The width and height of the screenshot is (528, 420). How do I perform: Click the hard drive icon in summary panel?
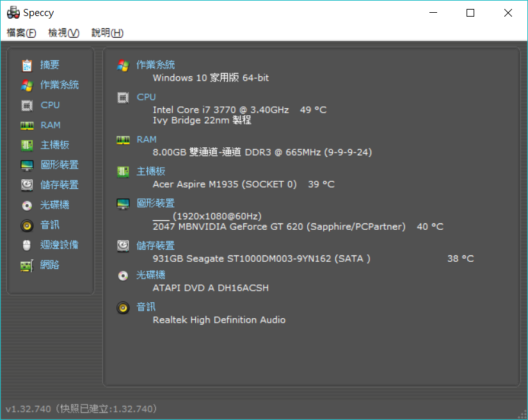click(123, 246)
